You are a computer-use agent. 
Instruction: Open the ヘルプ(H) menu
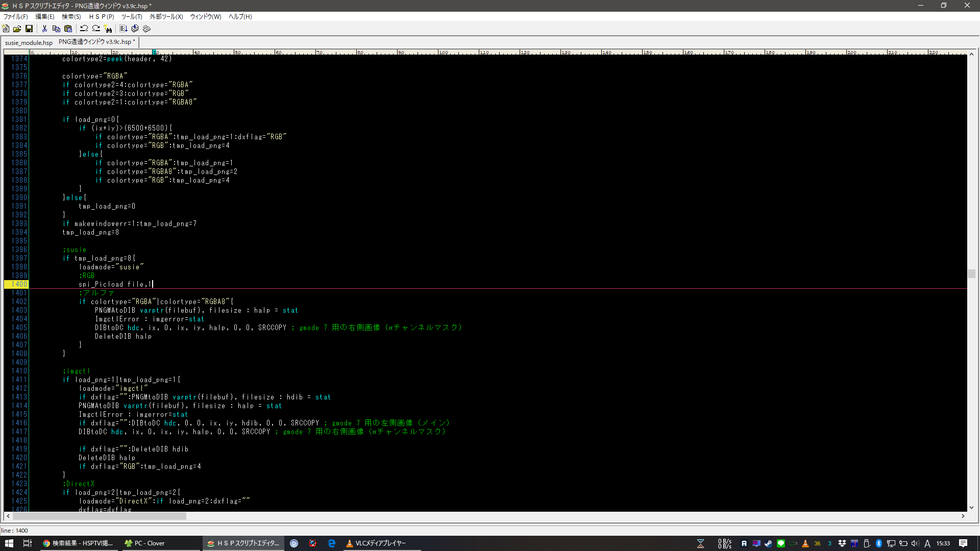(240, 16)
